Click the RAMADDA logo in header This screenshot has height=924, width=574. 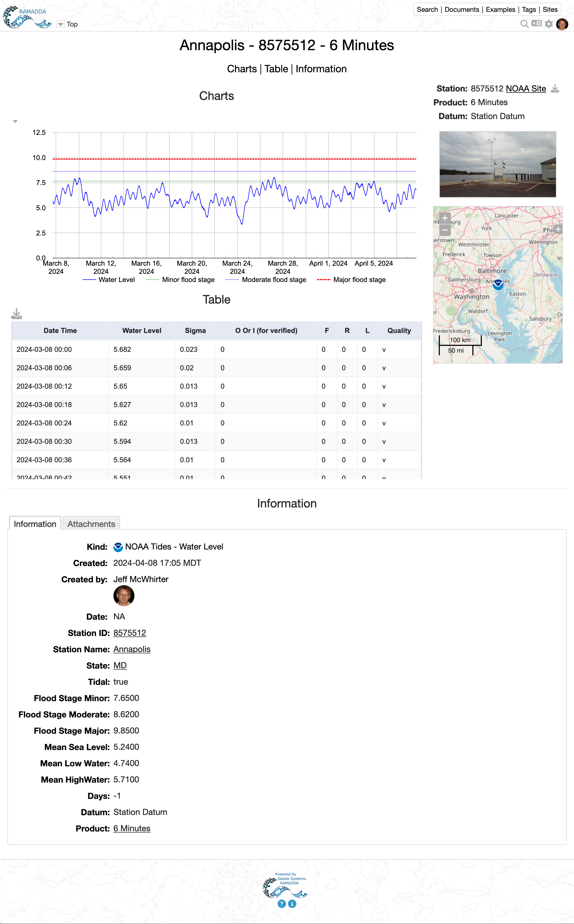[27, 17]
